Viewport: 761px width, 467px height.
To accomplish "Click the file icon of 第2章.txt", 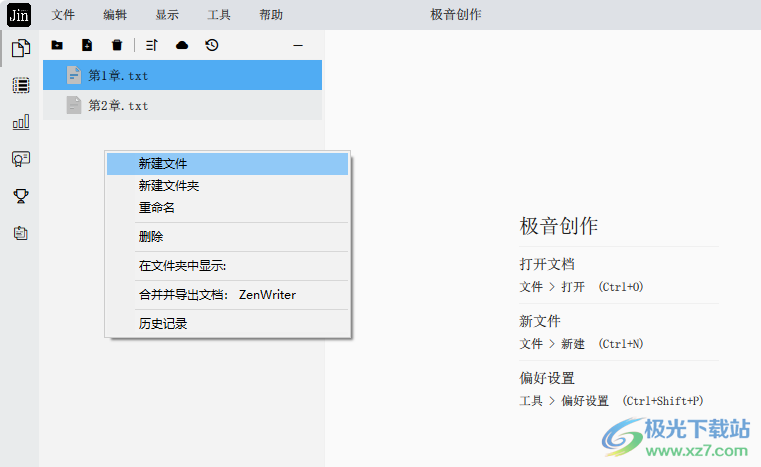I will pyautogui.click(x=74, y=105).
